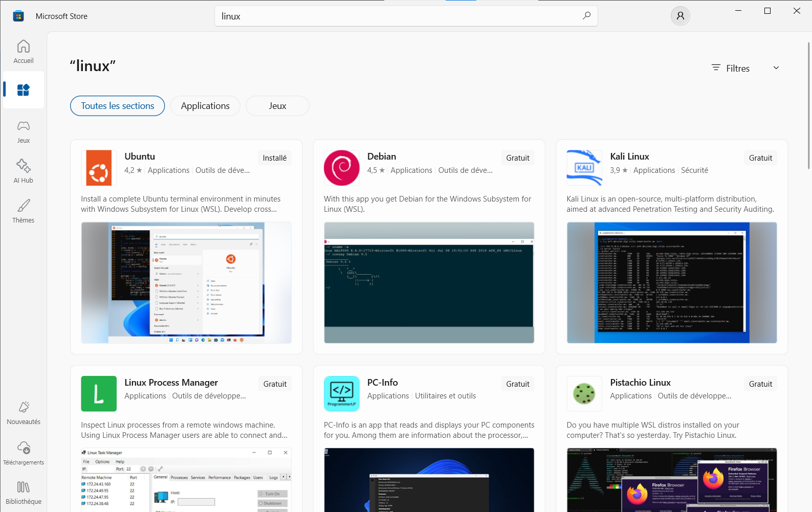The height and width of the screenshot is (512, 812).
Task: Open the PC-Info app title
Action: pyautogui.click(x=383, y=383)
